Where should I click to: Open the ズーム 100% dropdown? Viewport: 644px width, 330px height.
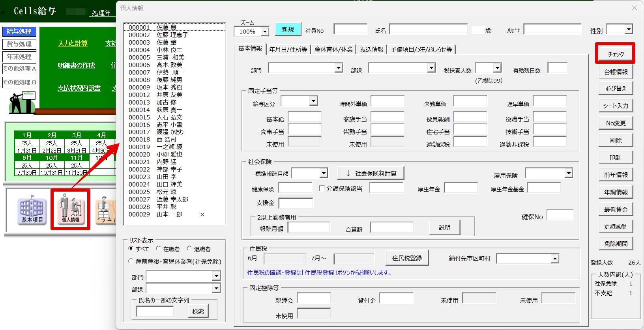point(265,32)
